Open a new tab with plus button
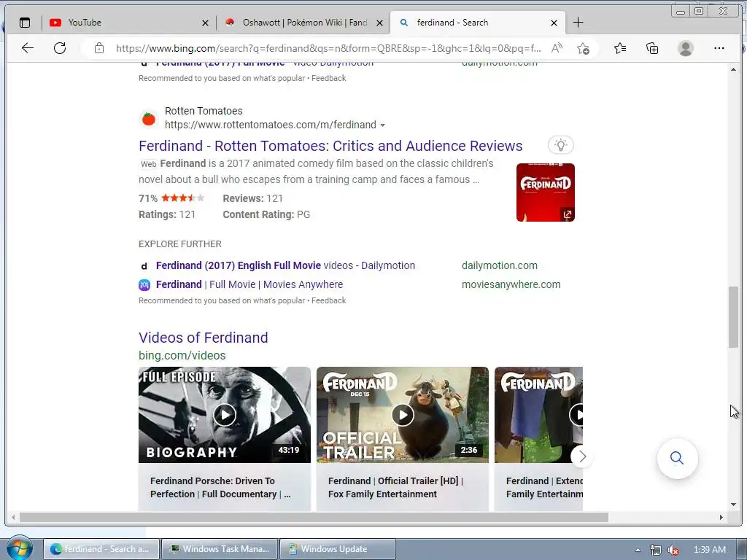This screenshot has width=747, height=560. pos(578,23)
